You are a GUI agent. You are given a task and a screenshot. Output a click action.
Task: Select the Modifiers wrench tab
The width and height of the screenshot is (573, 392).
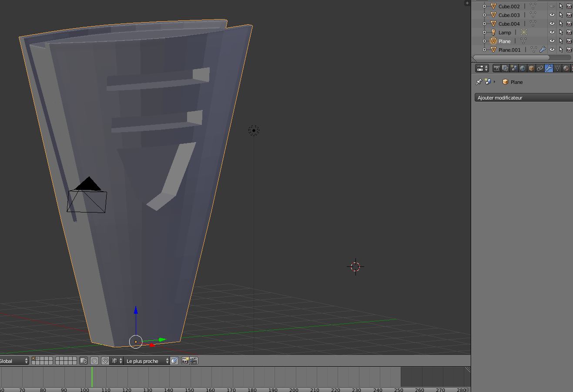pos(549,68)
